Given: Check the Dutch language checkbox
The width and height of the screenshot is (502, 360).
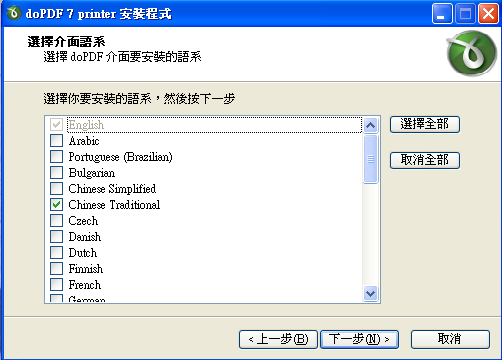Looking at the screenshot, I should pos(56,253).
